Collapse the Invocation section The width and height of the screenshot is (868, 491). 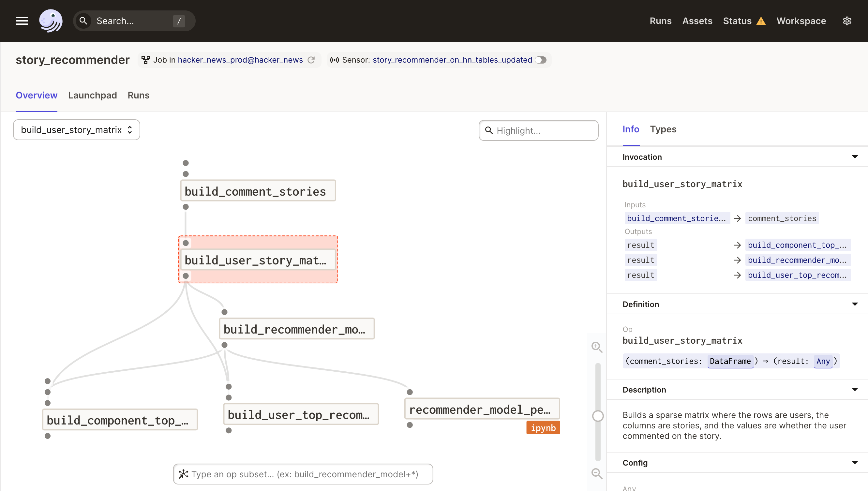(854, 157)
